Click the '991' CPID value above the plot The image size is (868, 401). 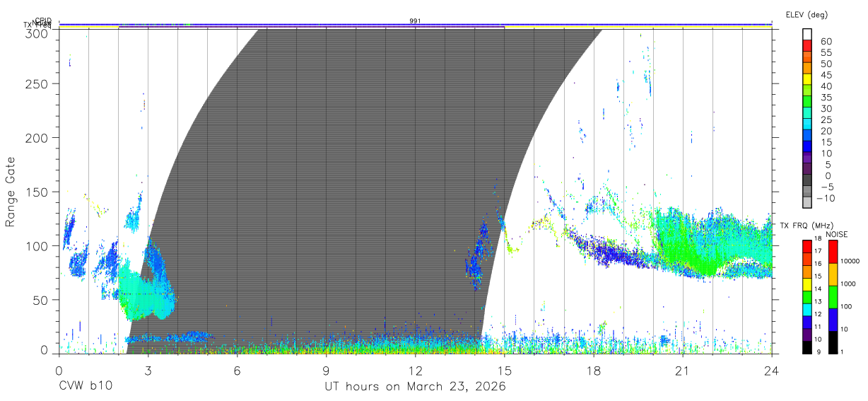[x=415, y=21]
